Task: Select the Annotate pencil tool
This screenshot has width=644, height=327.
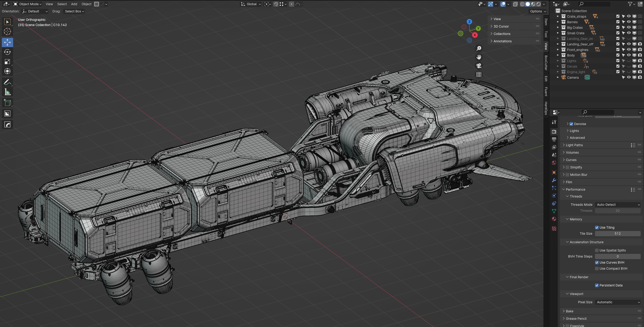Action: 7,82
